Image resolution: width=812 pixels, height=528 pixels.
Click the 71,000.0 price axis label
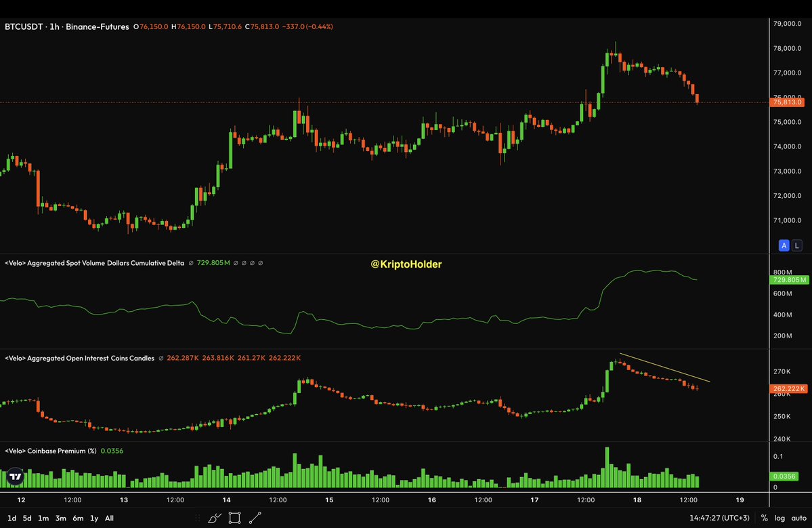pos(787,220)
